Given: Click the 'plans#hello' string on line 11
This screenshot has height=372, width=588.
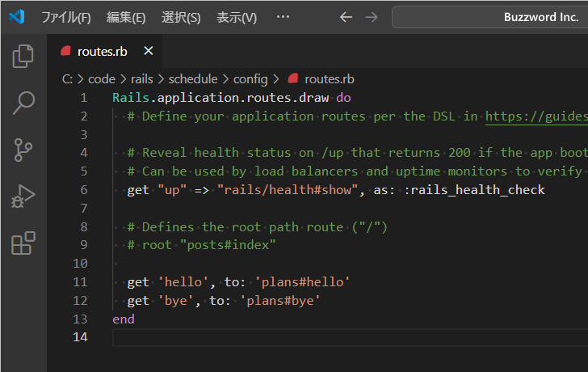Looking at the screenshot, I should tap(302, 282).
